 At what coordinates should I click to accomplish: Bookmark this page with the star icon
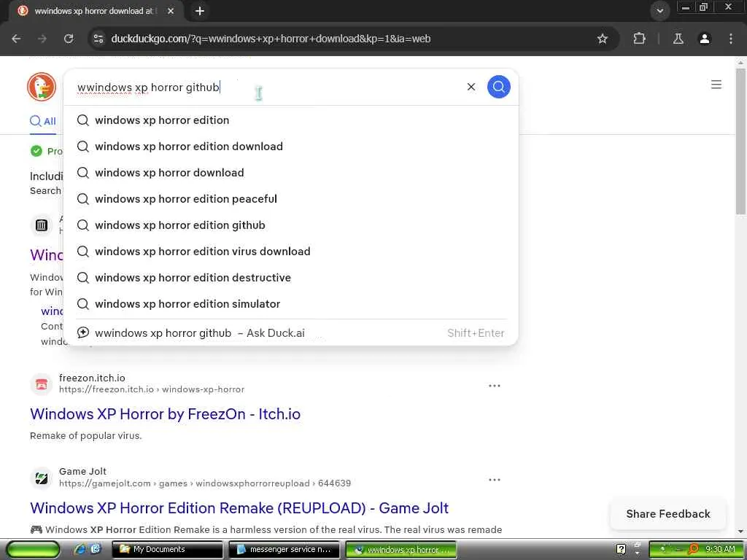(602, 39)
